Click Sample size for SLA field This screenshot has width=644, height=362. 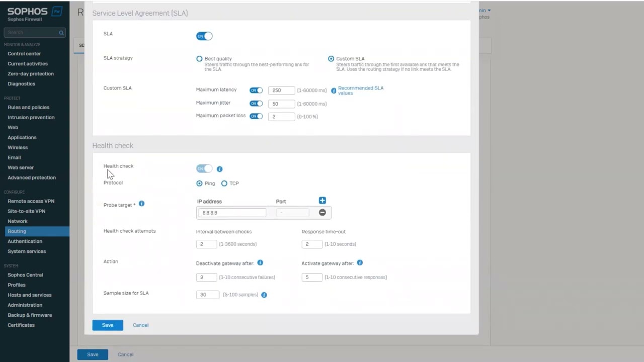tap(208, 295)
